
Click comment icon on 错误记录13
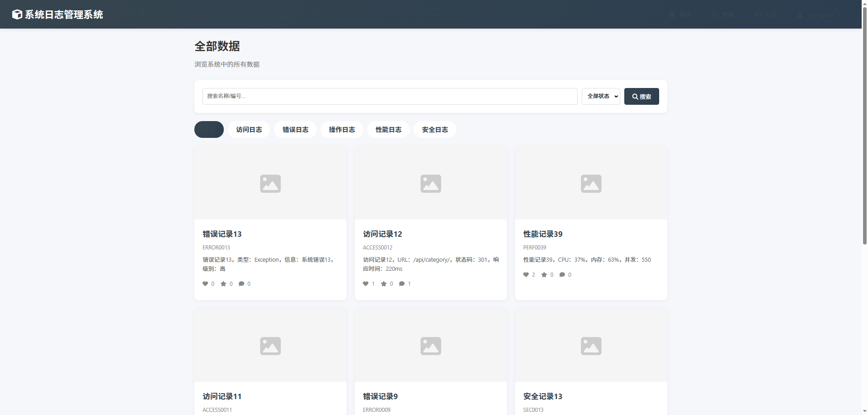(x=241, y=284)
